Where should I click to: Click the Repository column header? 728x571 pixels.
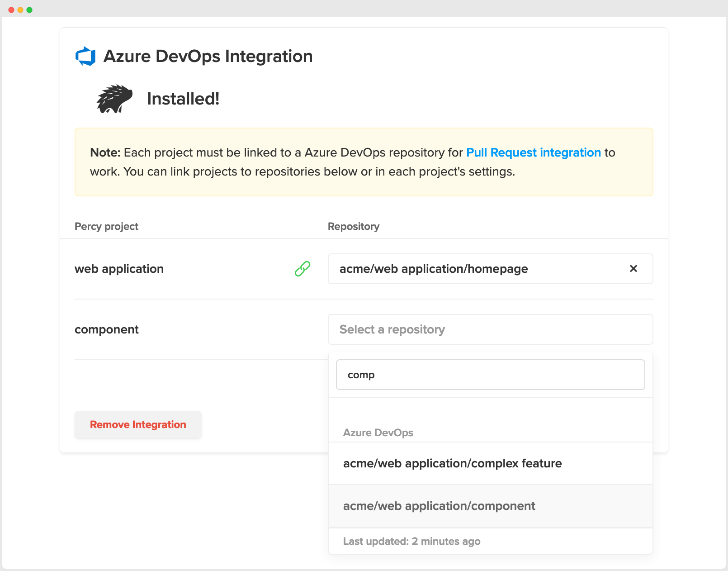tap(354, 226)
